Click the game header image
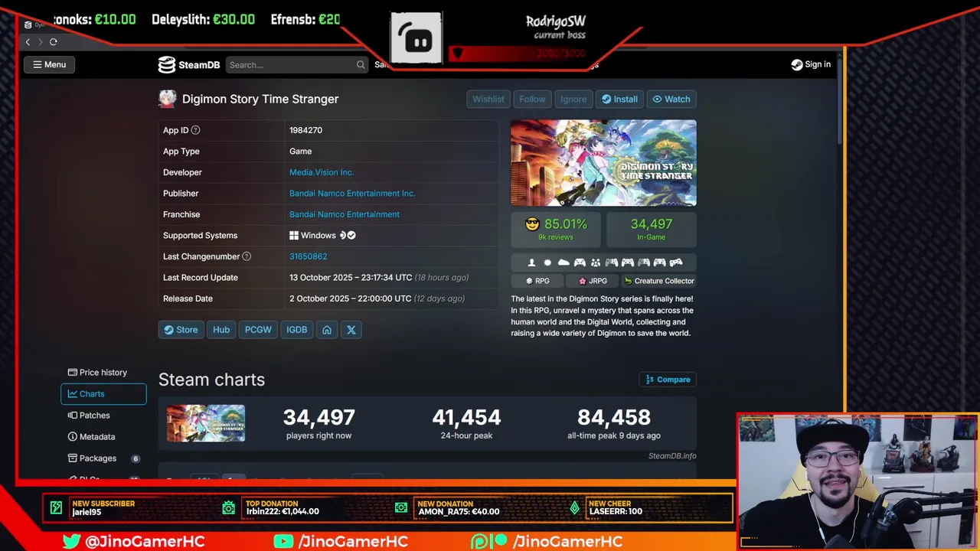This screenshot has height=551, width=980. tap(603, 163)
